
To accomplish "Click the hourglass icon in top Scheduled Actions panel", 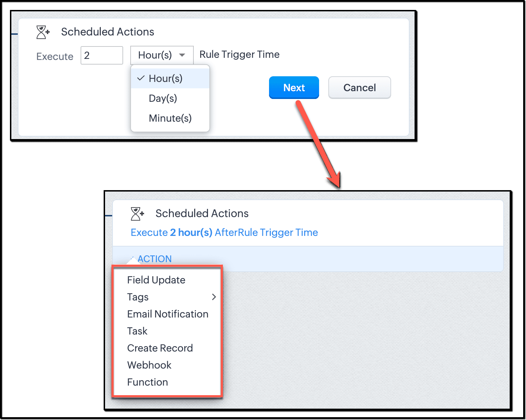I will pos(43,32).
